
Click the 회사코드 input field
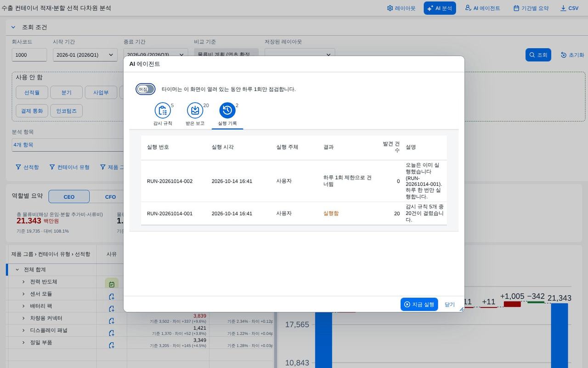29,55
